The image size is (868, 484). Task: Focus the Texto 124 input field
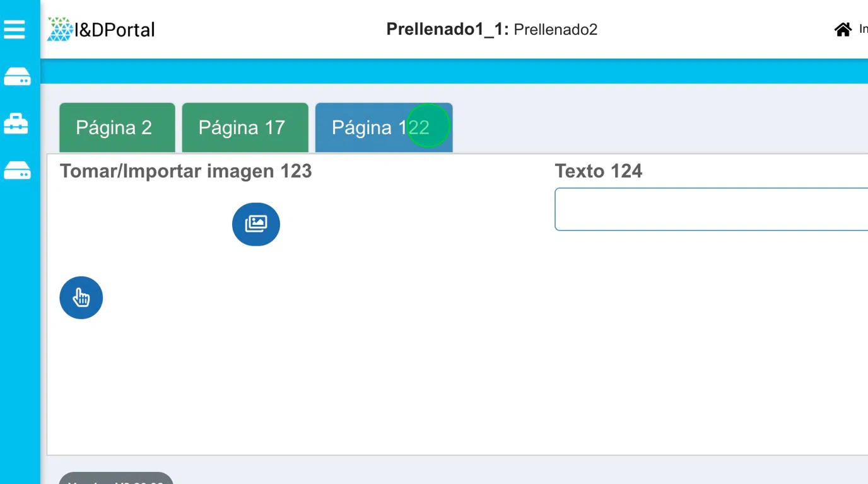coord(710,209)
